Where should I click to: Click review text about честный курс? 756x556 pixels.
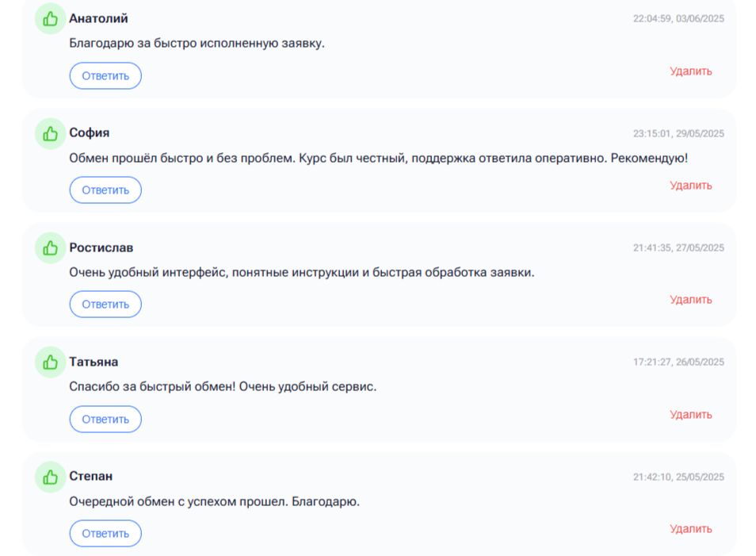pyautogui.click(x=378, y=158)
